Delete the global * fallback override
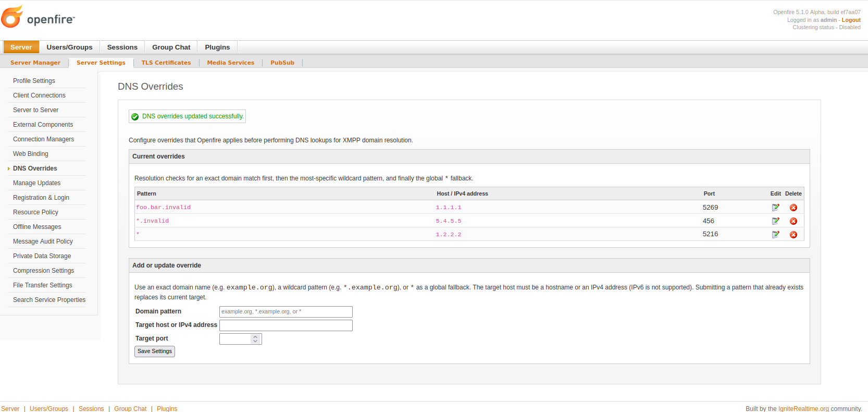Image resolution: width=868 pixels, height=412 pixels. (793, 235)
